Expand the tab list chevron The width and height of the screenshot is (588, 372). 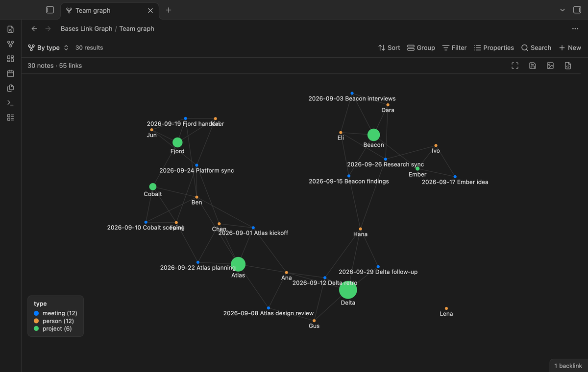(562, 10)
